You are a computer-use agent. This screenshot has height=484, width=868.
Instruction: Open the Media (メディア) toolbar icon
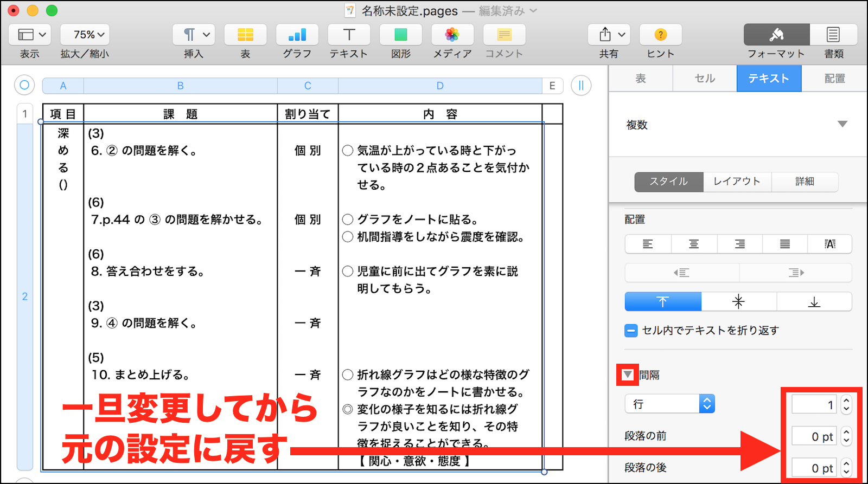[452, 35]
